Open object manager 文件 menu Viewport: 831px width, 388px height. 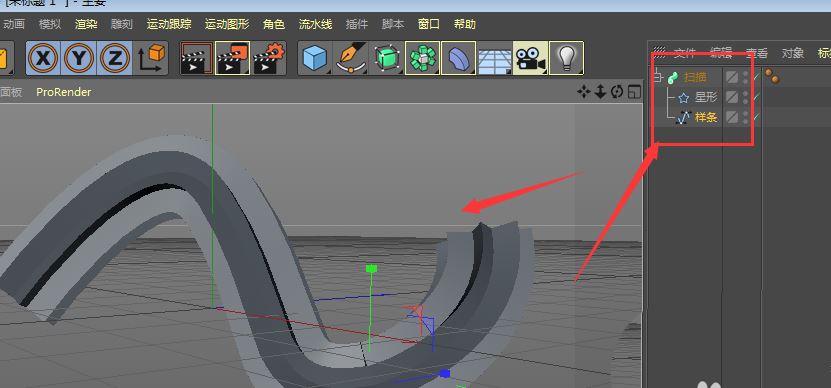tap(684, 53)
